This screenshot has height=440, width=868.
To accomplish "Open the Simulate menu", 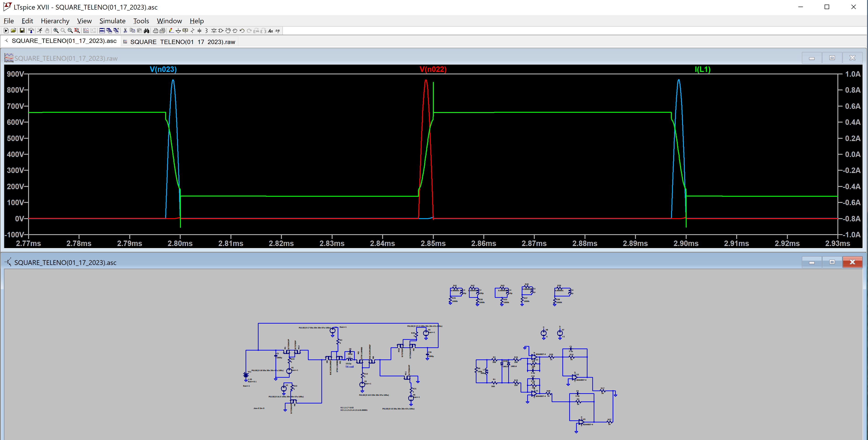I will click(x=112, y=21).
